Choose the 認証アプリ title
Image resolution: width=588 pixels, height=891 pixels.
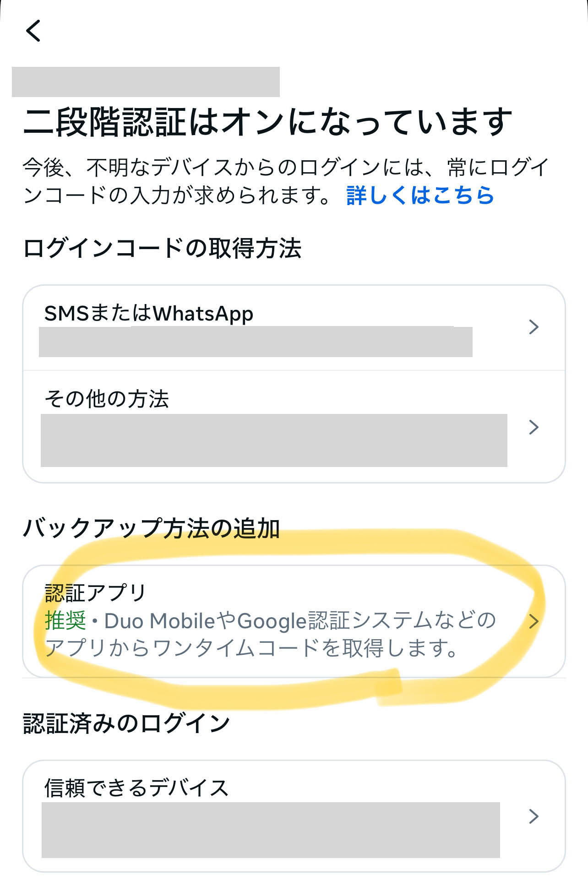(x=95, y=592)
